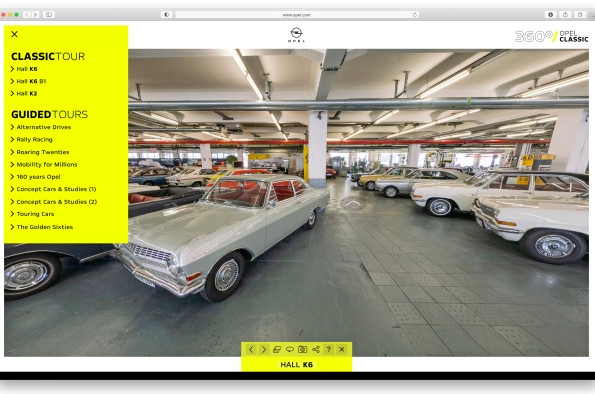Open the floor plan map icon

pos(277,350)
